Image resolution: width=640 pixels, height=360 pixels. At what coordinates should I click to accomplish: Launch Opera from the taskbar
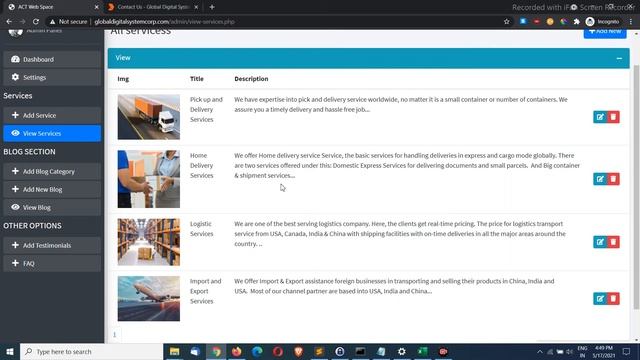click(278, 351)
